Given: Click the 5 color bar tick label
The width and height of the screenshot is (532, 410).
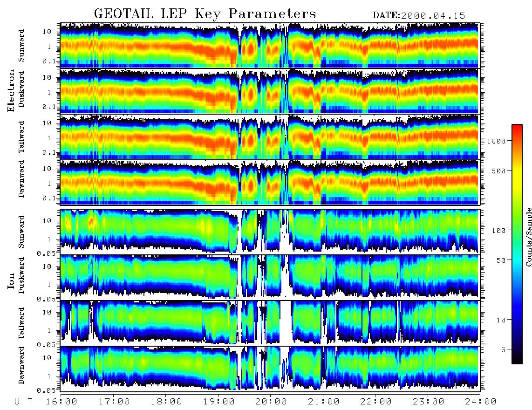Looking at the screenshot, I should pyautogui.click(x=504, y=350).
